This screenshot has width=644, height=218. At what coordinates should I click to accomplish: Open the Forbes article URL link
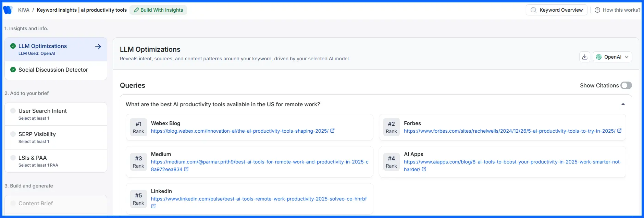pyautogui.click(x=509, y=131)
